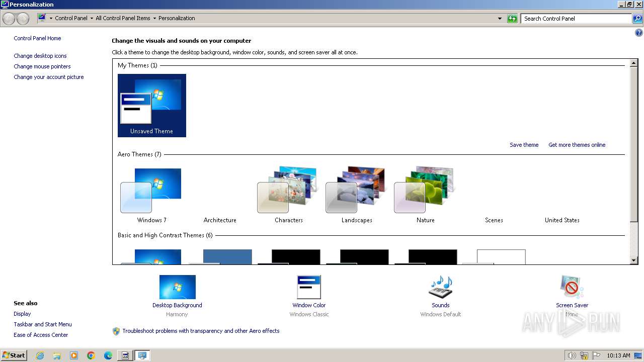The width and height of the screenshot is (644, 362).
Task: Click the Window Color link
Action: [x=309, y=305]
